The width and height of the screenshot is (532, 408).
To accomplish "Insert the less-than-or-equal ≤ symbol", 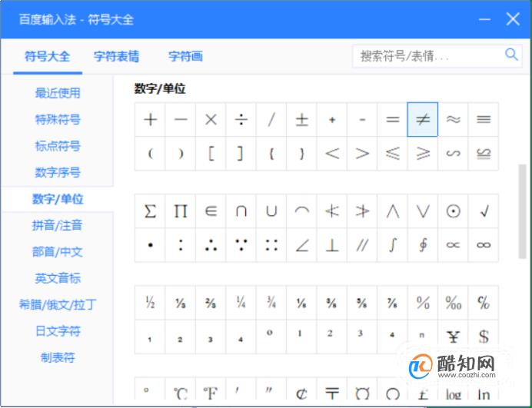I will coord(392,154).
